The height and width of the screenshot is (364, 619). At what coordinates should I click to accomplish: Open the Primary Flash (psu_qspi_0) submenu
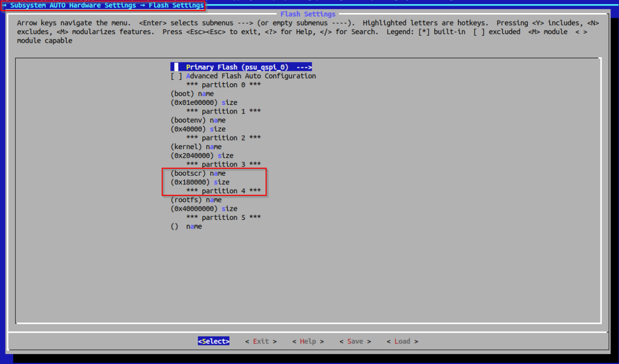click(241, 67)
